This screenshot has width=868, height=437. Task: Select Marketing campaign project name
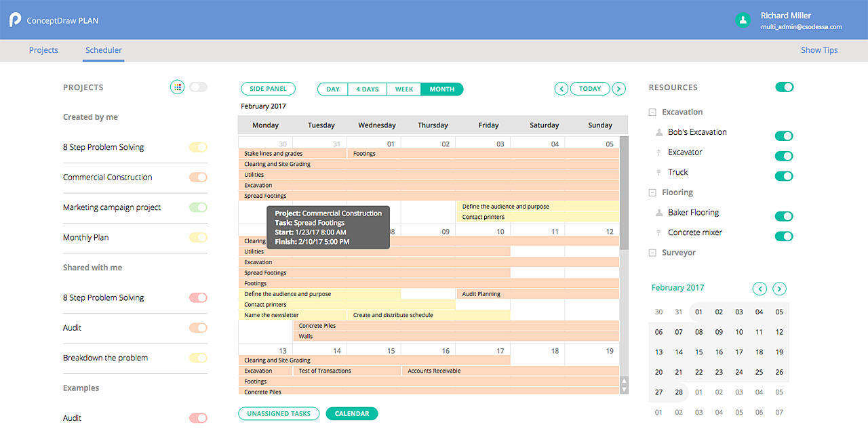[112, 207]
